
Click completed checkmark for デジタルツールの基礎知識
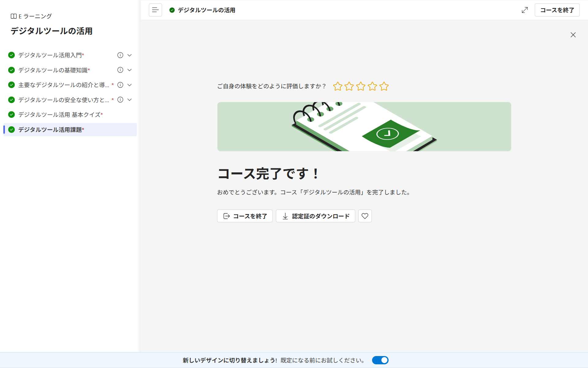click(x=11, y=70)
